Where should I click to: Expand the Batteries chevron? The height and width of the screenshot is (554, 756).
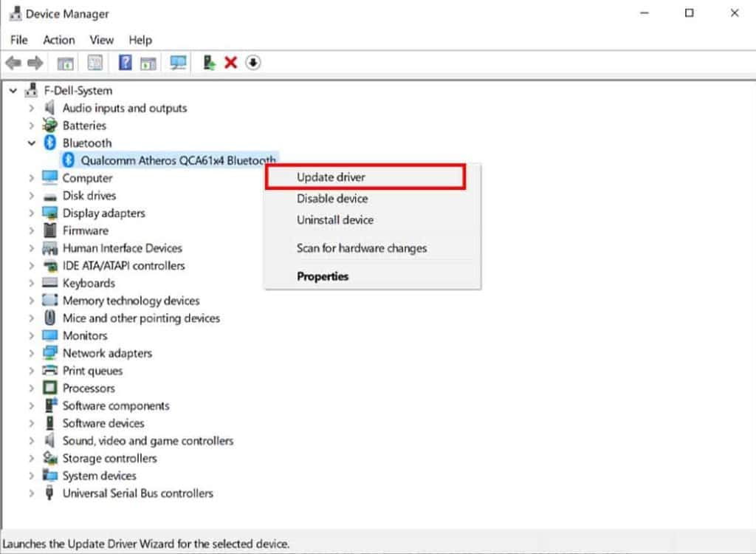[32, 126]
